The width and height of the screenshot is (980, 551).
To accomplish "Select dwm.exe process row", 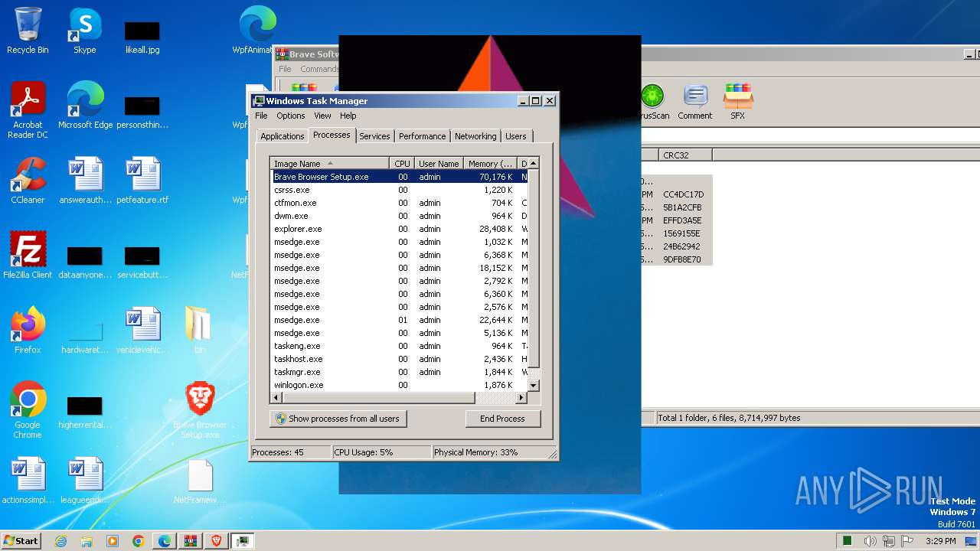I will [x=400, y=216].
